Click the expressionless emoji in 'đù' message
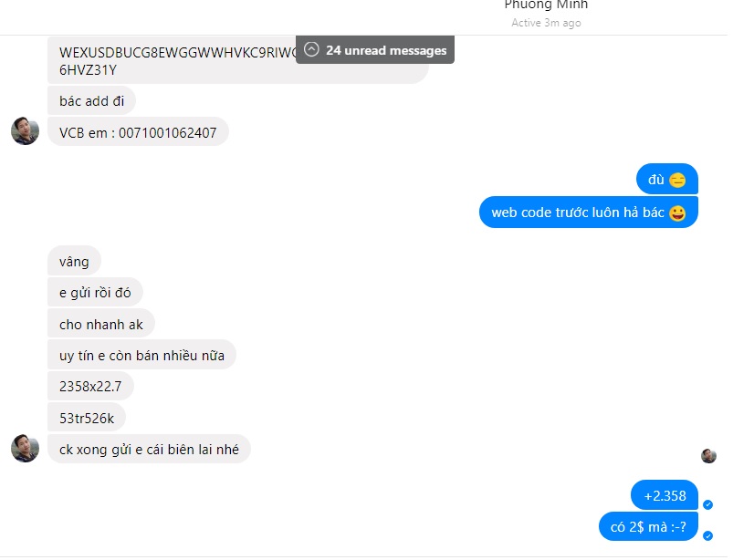Viewport: 754px width, 560px height. click(x=677, y=180)
